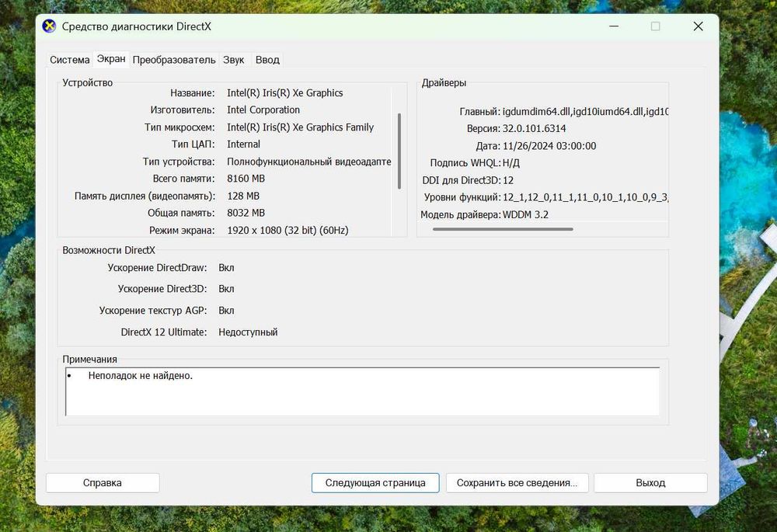
Task: Click the Справка button
Action: (x=103, y=482)
